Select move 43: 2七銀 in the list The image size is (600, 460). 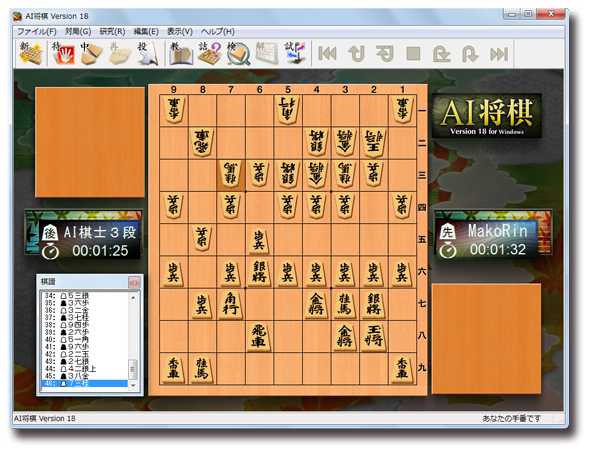pyautogui.click(x=85, y=361)
